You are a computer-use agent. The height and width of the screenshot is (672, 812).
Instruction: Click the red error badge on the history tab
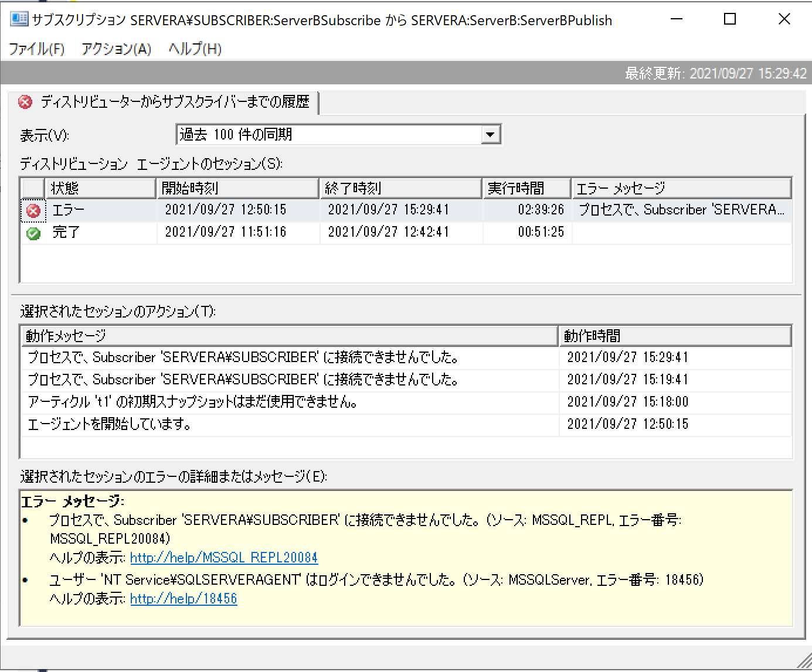coord(25,102)
